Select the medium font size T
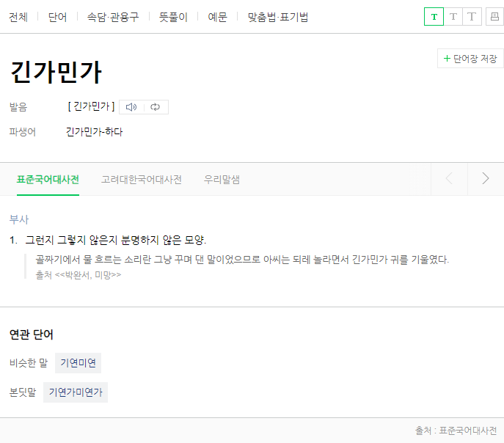 click(x=453, y=17)
